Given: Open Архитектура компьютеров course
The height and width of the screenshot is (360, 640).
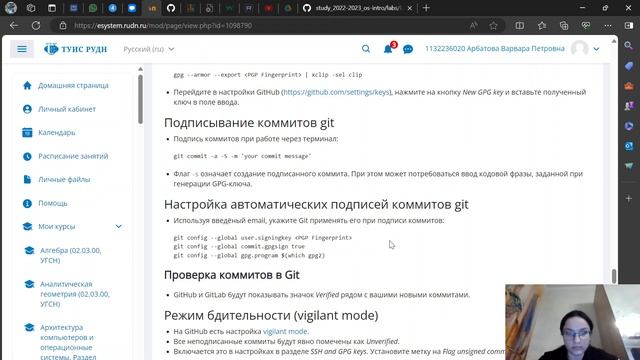Looking at the screenshot, I should (68, 342).
